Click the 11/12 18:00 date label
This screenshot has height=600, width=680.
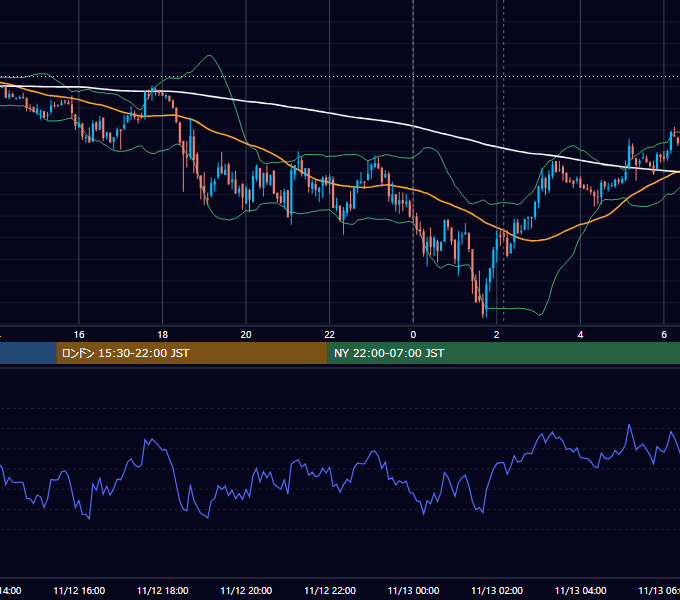click(163, 590)
